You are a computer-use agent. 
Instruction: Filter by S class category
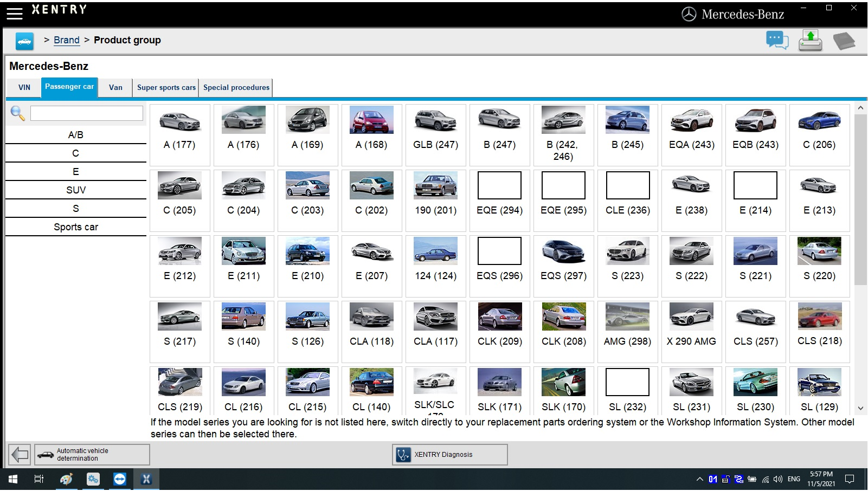pyautogui.click(x=76, y=209)
